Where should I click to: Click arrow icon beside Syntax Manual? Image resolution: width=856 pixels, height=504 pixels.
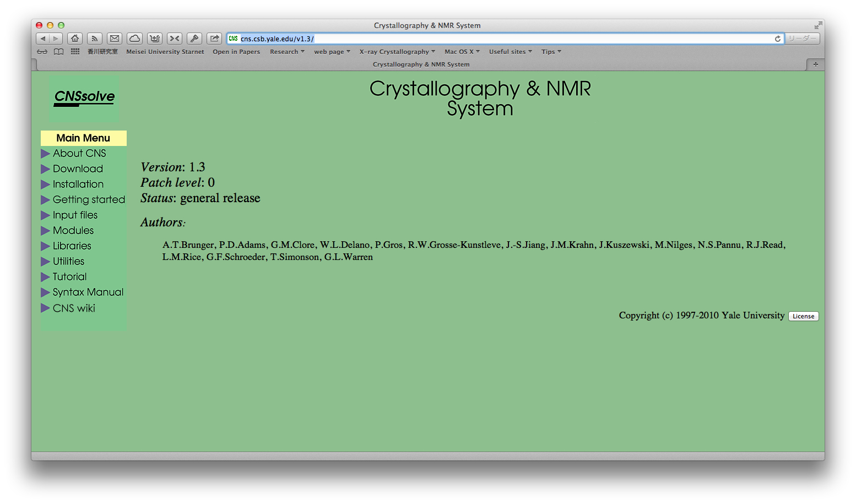pyautogui.click(x=46, y=292)
